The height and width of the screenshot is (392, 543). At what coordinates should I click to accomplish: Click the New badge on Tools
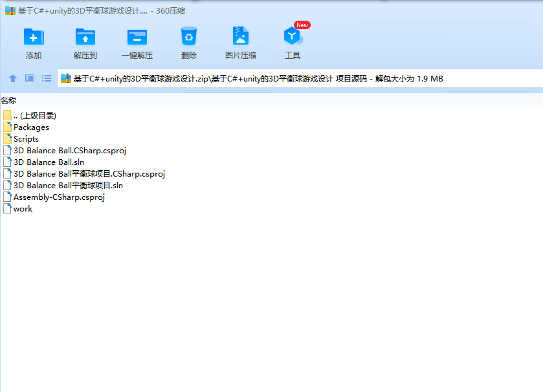coord(302,25)
